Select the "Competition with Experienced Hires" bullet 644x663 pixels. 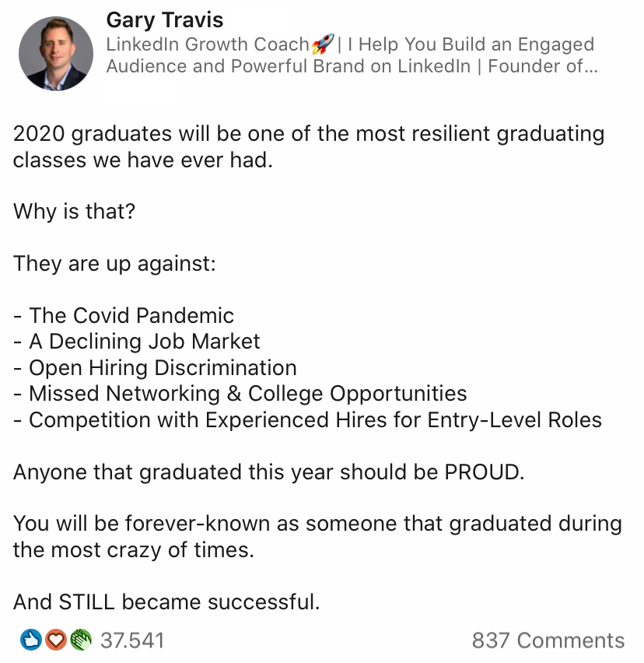coord(315,420)
